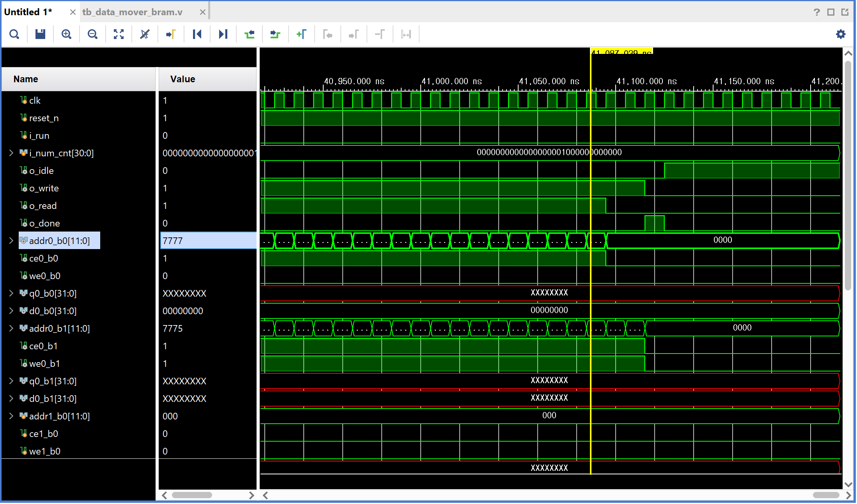Expand the q0_b1[31:0] bus
Screen dimensions: 857x504
tap(11, 381)
